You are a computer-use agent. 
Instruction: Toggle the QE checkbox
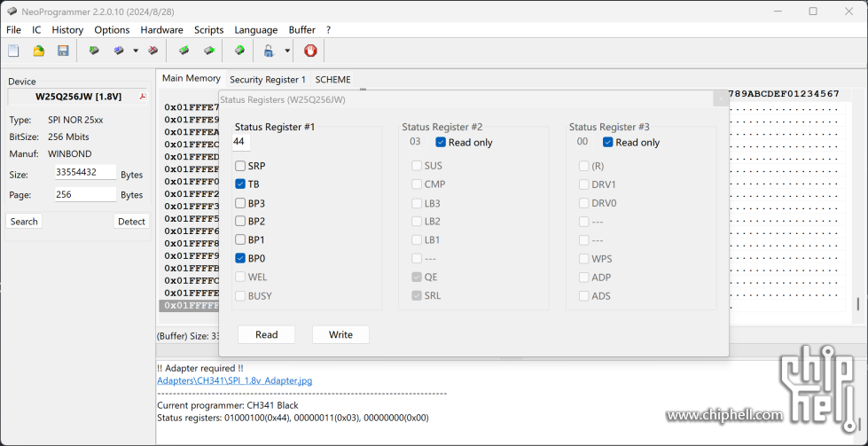pyautogui.click(x=417, y=278)
